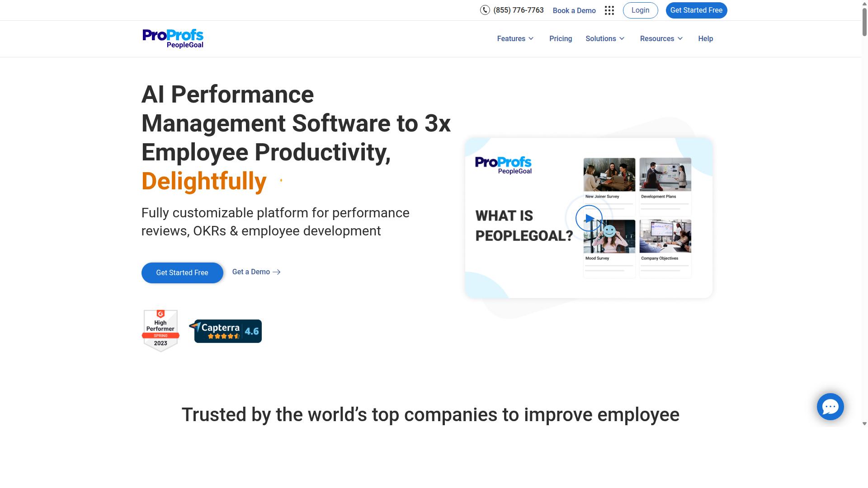Viewport: 868px width, 488px height.
Task: Click the G2 High Performer badge
Action: click(x=160, y=330)
